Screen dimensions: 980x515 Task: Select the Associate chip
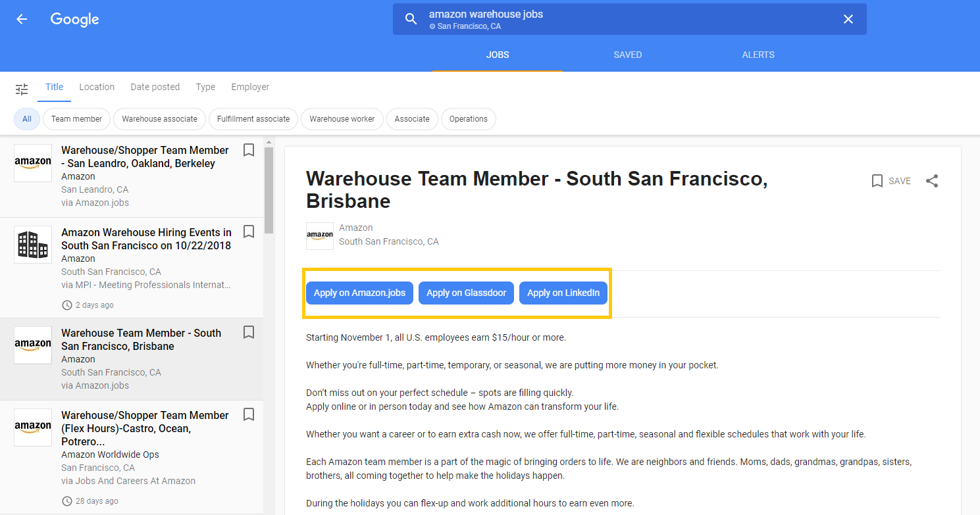click(412, 119)
